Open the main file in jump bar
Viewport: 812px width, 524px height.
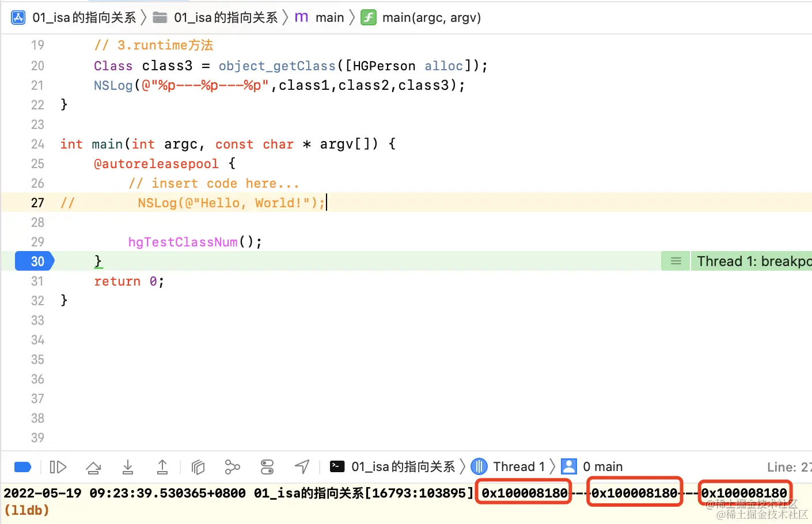pyautogui.click(x=330, y=18)
